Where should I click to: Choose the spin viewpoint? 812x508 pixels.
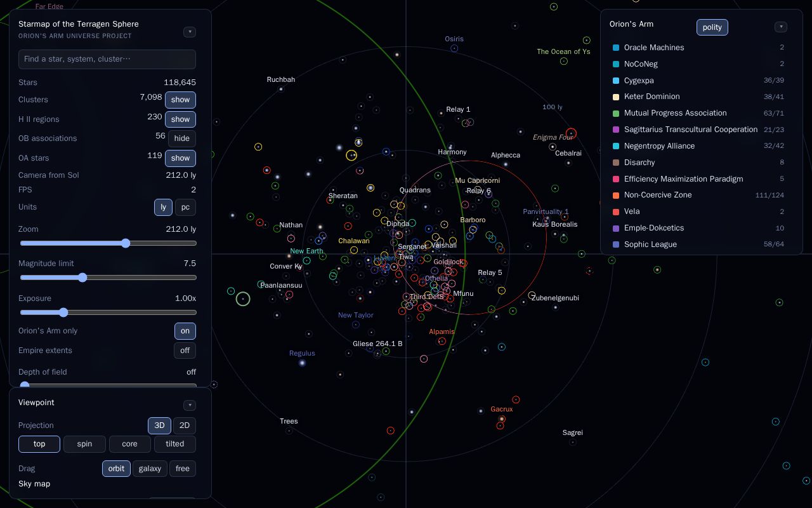[84, 444]
